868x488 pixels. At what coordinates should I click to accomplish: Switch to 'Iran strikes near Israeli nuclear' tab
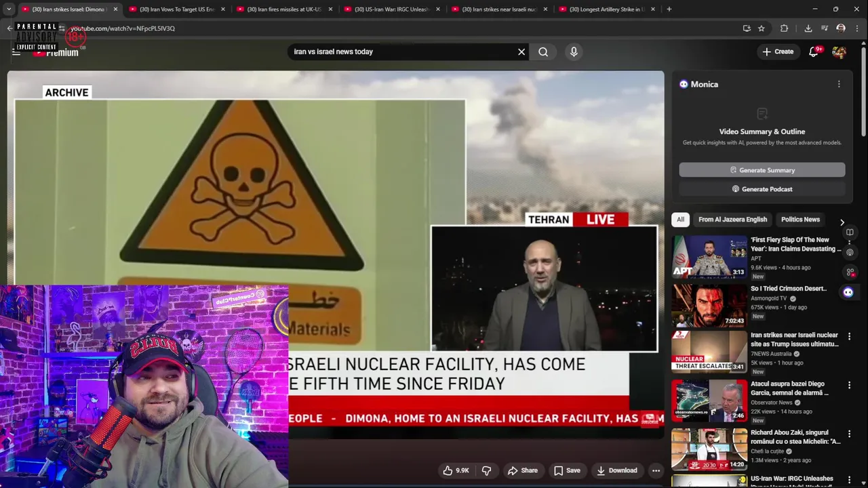(x=498, y=9)
